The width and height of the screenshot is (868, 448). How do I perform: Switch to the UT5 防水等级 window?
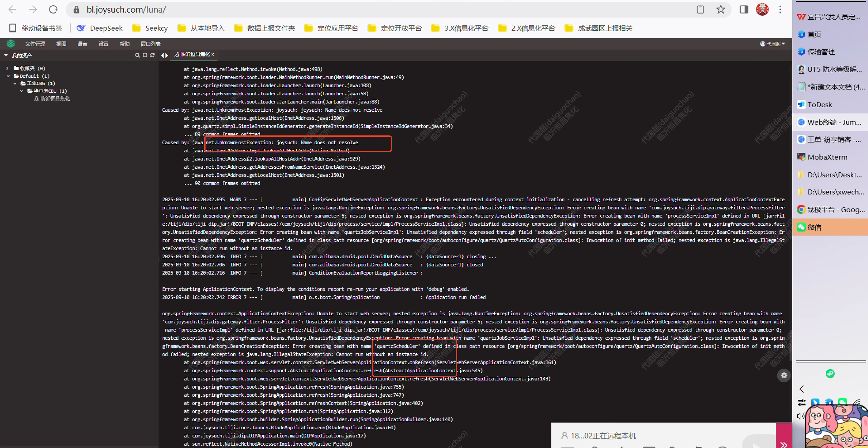pos(830,69)
